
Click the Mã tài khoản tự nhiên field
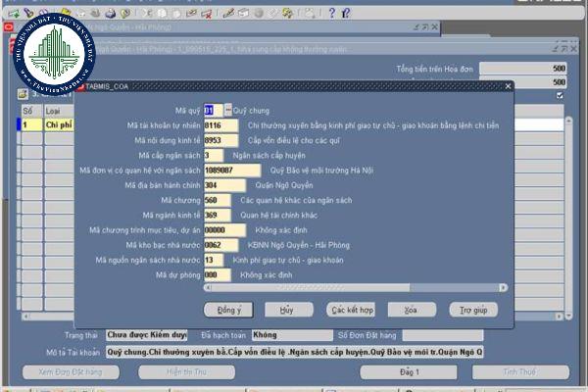coord(218,125)
